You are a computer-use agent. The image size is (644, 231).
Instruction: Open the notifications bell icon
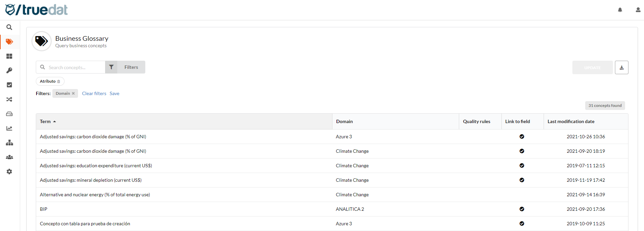[620, 10]
